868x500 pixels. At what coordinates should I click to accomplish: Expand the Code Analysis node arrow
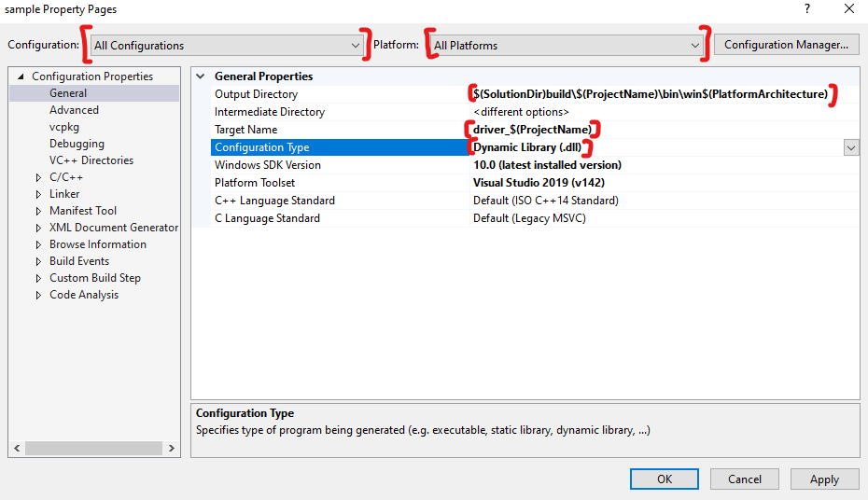pyautogui.click(x=38, y=296)
